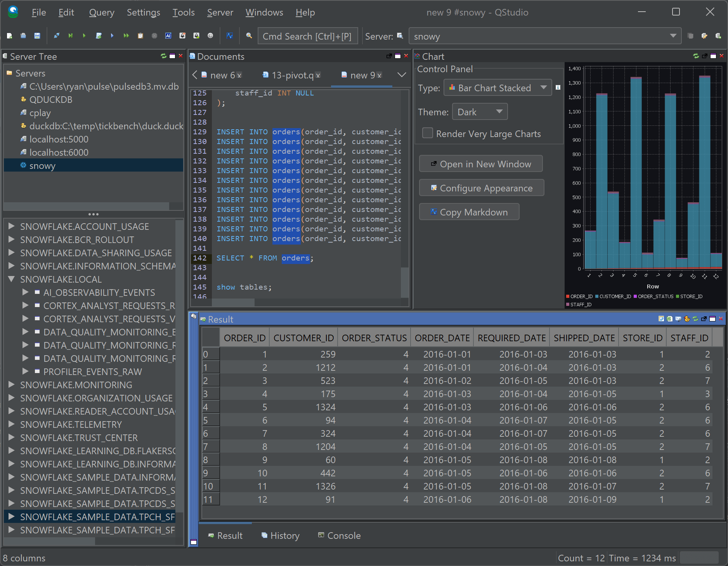Expand the SNOWFLAKE.MONITORING tree node
This screenshot has width=728, height=566.
(11, 385)
